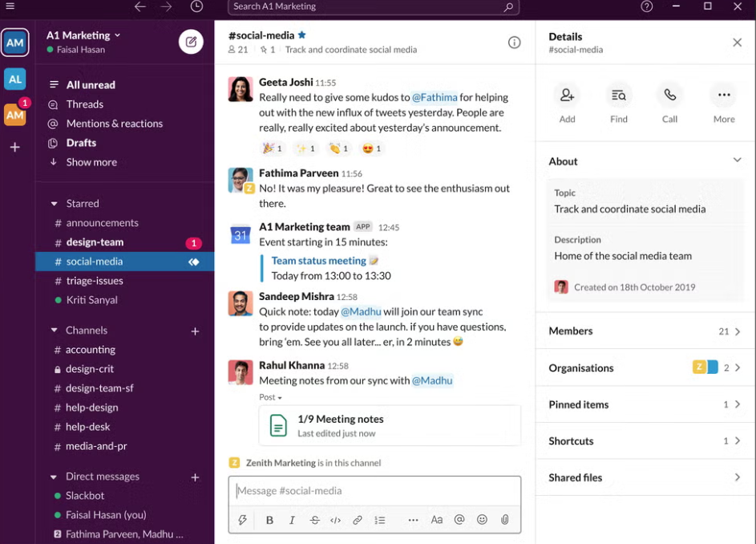The image size is (756, 544).
Task: Open the history clock icon
Action: [196, 6]
